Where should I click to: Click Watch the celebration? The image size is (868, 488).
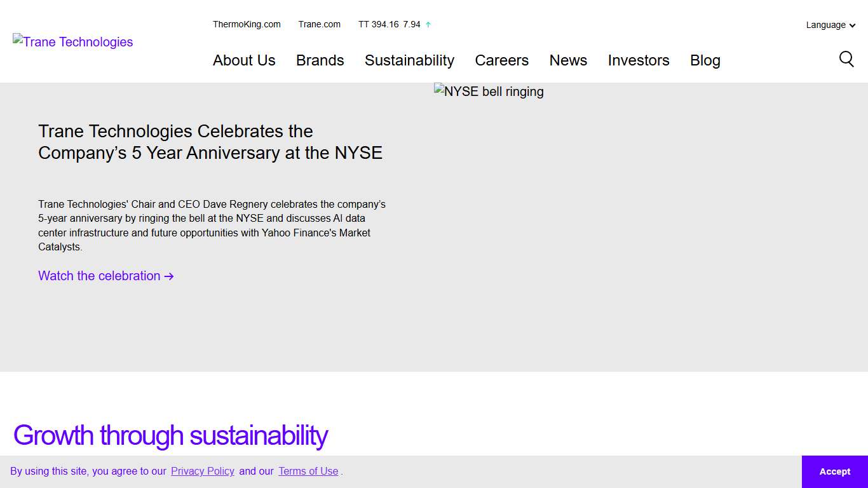[x=98, y=276]
